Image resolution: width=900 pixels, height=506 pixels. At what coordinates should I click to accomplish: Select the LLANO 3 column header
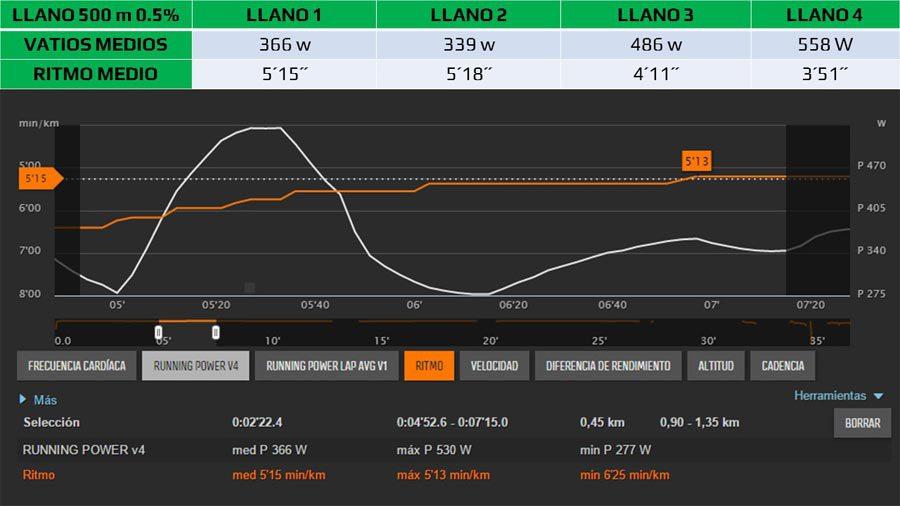[655, 15]
